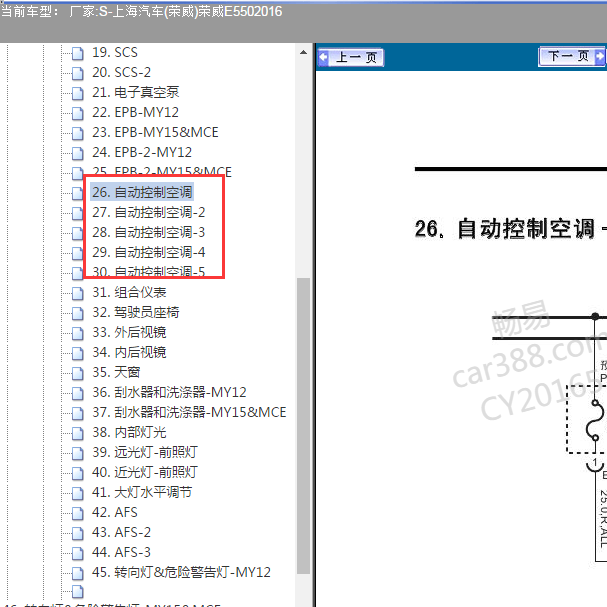The width and height of the screenshot is (607, 607).
Task: Click the tree list scrollbar thumb
Action: [x=304, y=425]
